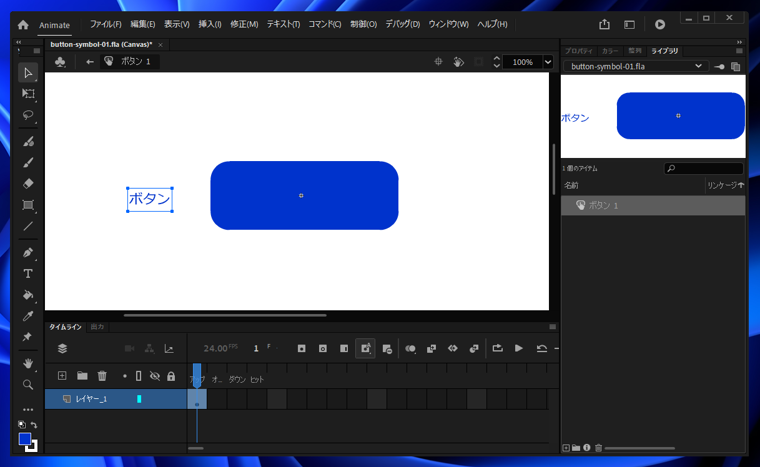Toggle the Onion Skin icon
The image size is (760, 467).
pos(410,348)
